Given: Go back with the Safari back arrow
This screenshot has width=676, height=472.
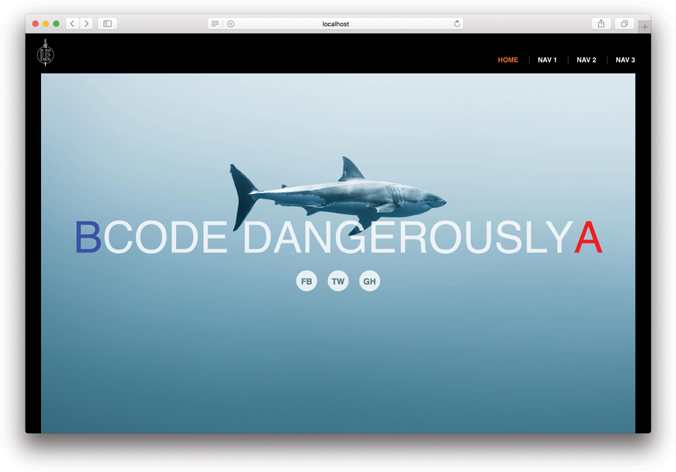Looking at the screenshot, I should (x=72, y=24).
